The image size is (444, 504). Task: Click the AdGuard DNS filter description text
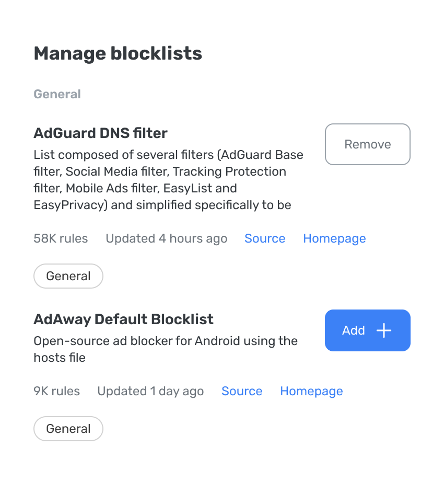tap(168, 171)
